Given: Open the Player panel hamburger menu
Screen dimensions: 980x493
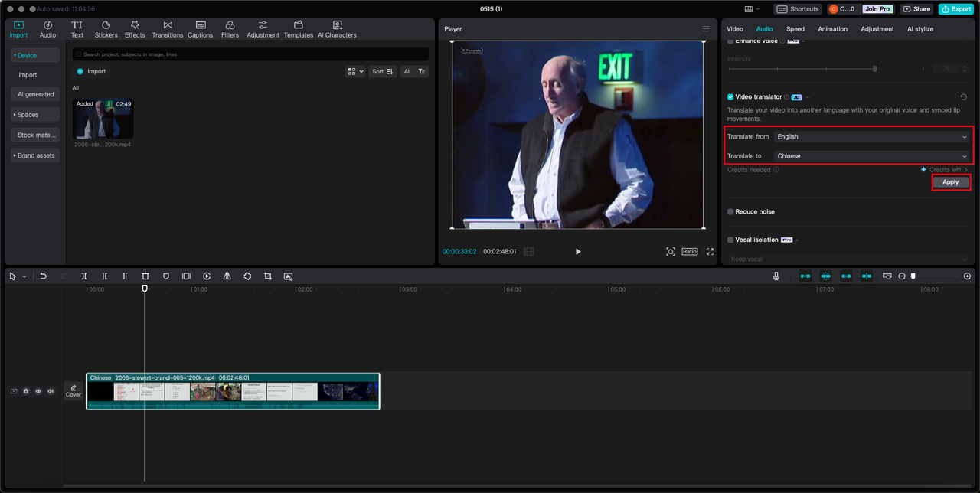Looking at the screenshot, I should click(706, 29).
